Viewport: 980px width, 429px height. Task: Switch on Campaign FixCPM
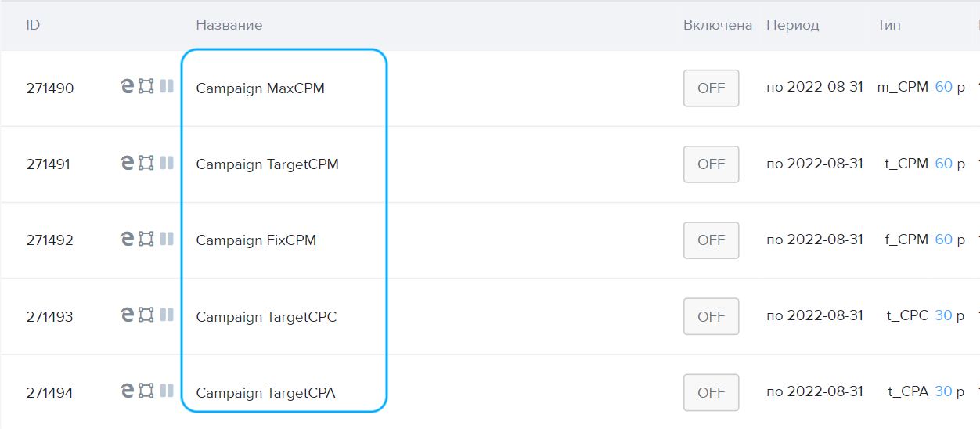711,240
